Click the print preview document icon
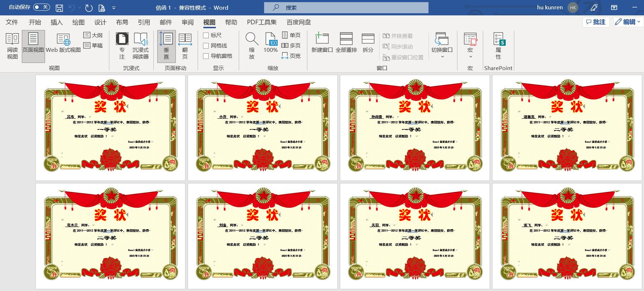 pos(101,8)
